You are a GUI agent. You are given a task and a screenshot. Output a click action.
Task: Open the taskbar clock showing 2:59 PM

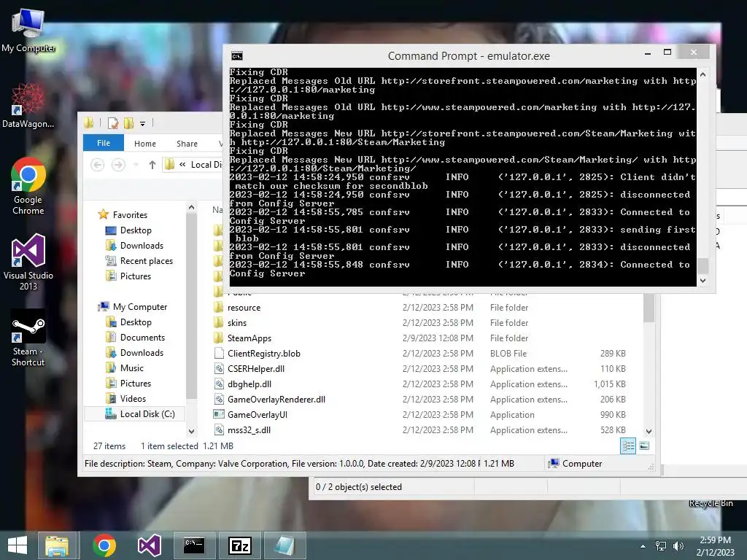point(715,545)
